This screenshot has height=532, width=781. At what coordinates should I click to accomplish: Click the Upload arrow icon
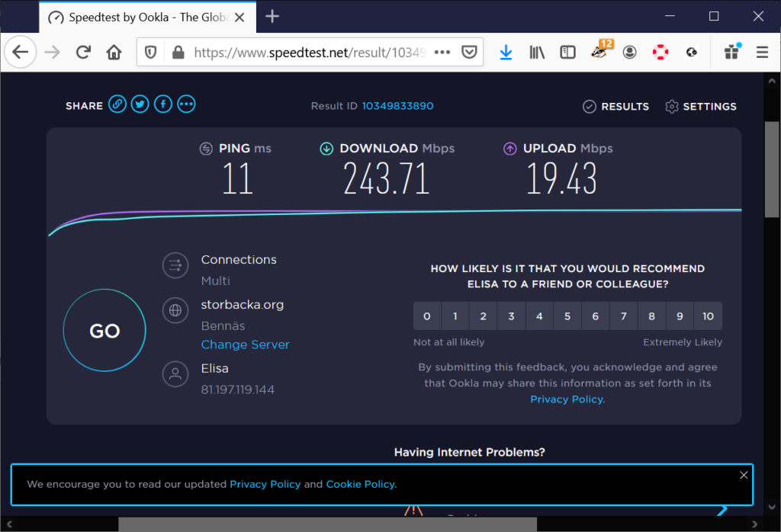point(510,149)
